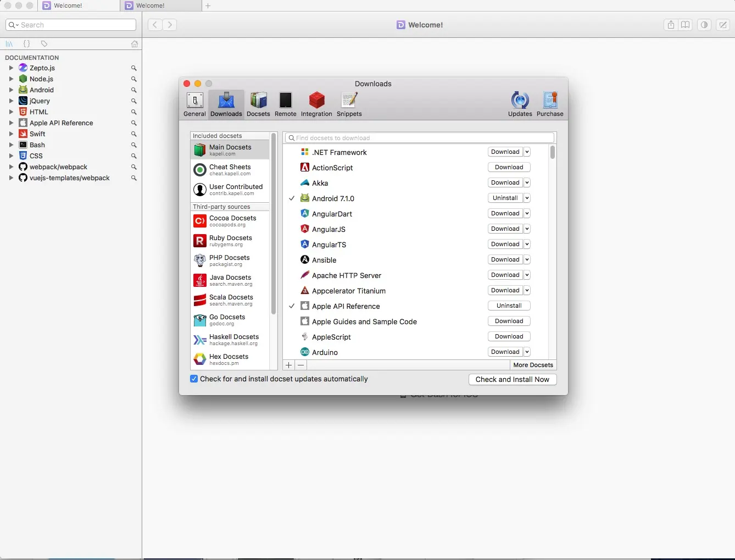Select the AngularJS row in docset list
The width and height of the screenshot is (735, 560).
coord(415,229)
